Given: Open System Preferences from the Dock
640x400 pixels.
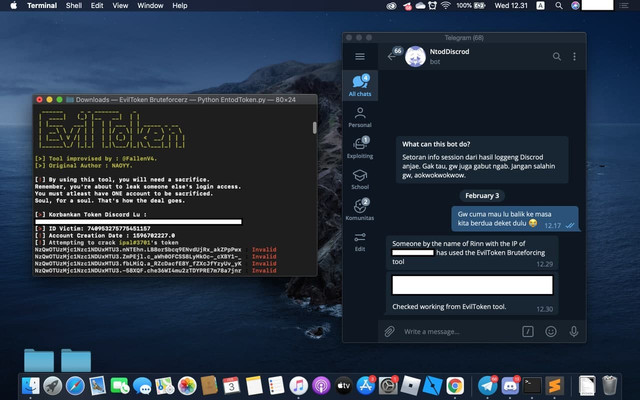Looking at the screenshot, I should pos(388,386).
